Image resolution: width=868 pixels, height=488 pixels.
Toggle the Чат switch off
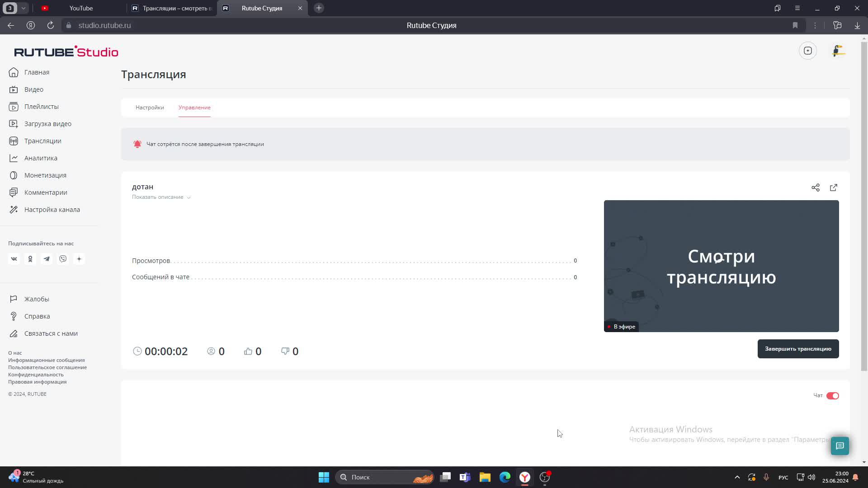(x=832, y=396)
